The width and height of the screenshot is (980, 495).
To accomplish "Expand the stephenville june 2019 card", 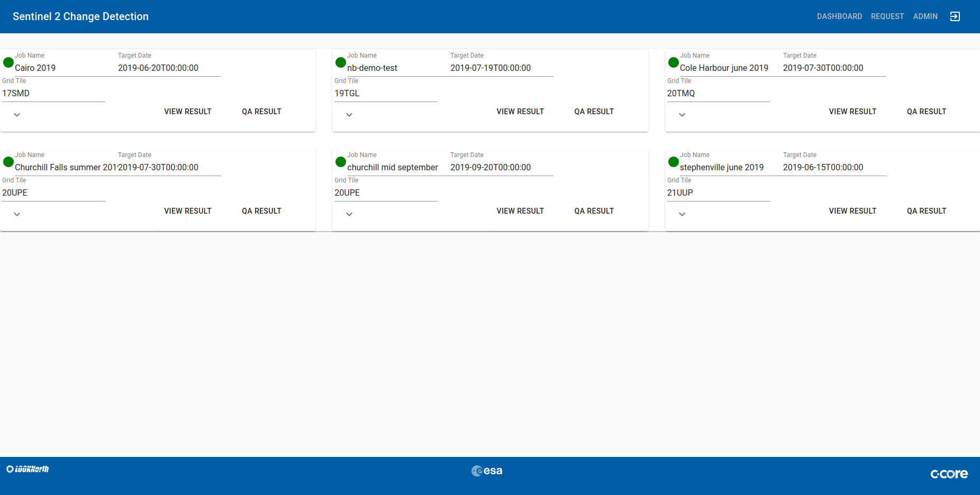I will [682, 214].
